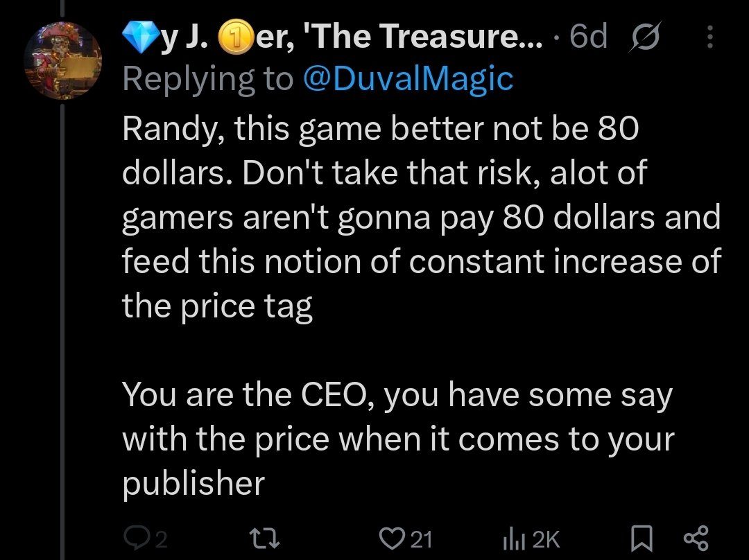Open the tweet about the 80 dollar game
The image size is (749, 560).
[421, 306]
